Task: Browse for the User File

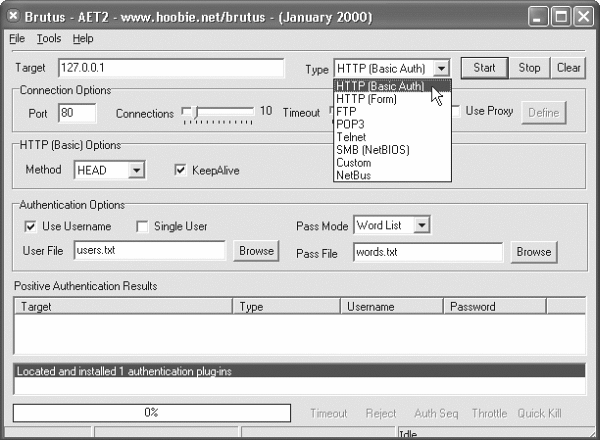Action: pyautogui.click(x=256, y=251)
